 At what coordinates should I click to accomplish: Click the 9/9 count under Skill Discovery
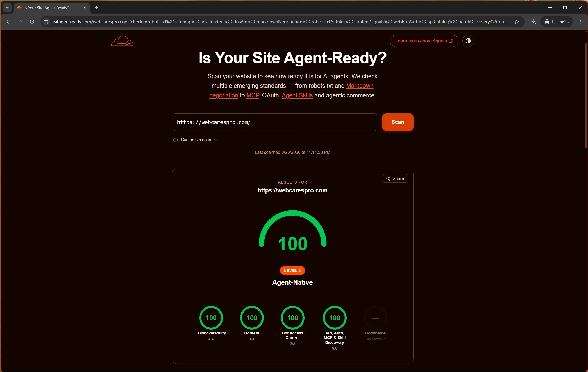335,348
